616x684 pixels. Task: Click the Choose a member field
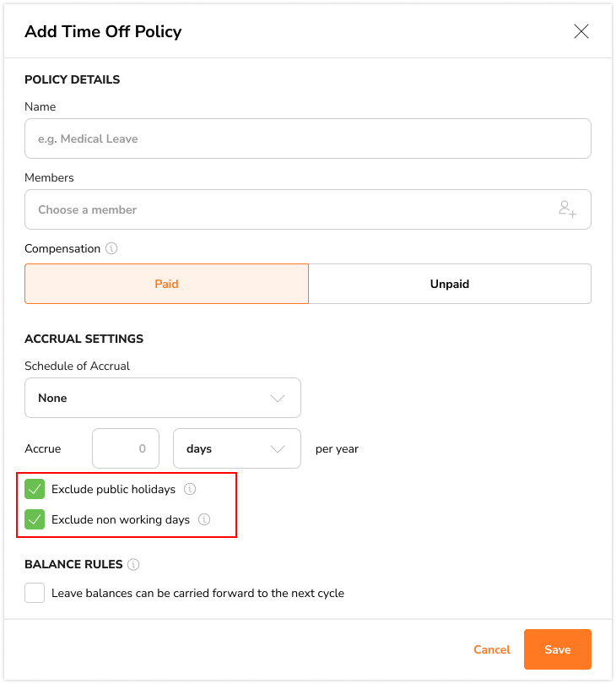(x=308, y=209)
